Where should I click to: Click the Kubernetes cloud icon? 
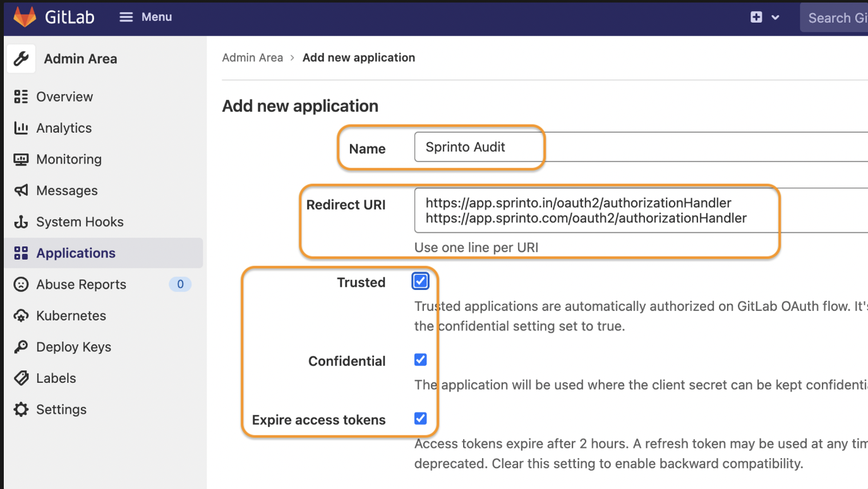21,316
